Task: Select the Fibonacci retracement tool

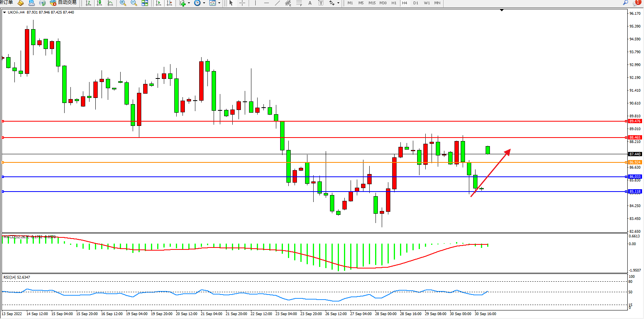Action: point(299,3)
